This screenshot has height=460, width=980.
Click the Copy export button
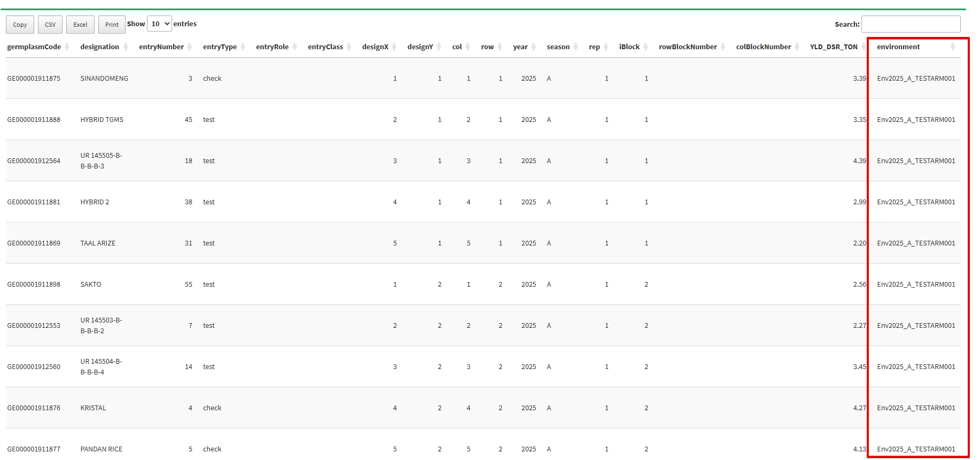pos(20,25)
